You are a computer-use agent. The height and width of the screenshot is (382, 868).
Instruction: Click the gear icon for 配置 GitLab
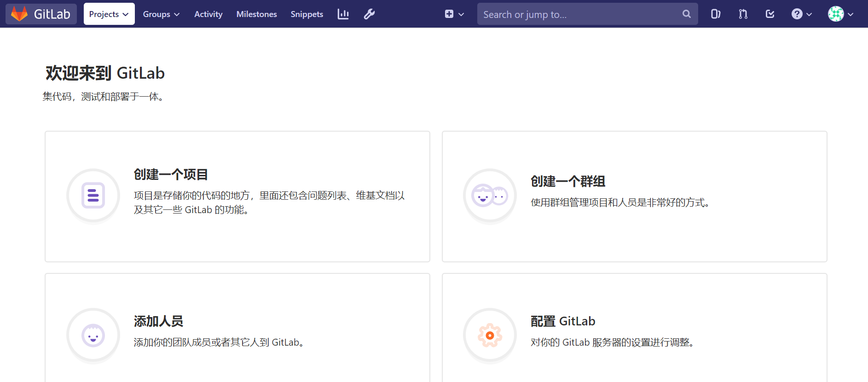coord(490,335)
